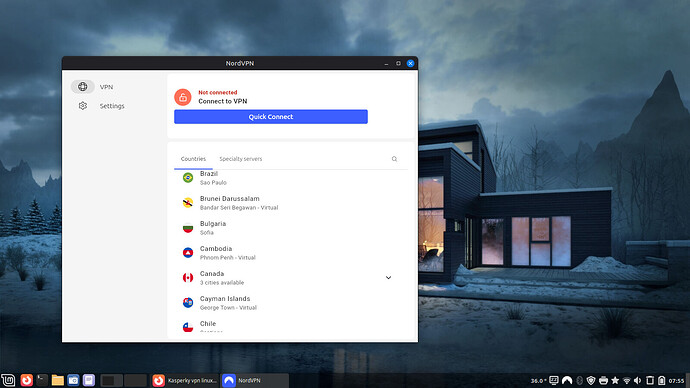
Task: Open shield security tray icon
Action: tap(591, 381)
